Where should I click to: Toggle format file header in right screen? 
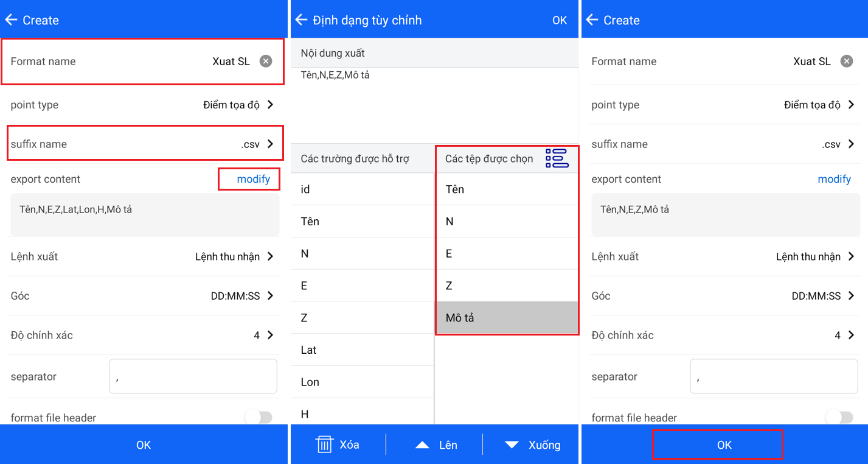pos(839,417)
